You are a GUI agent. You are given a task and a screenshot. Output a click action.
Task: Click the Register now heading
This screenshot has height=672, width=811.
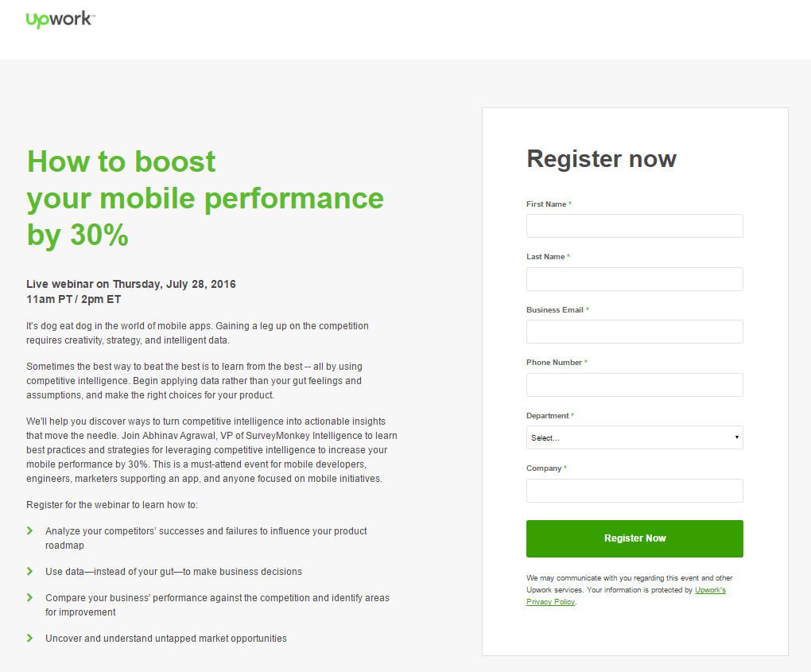coord(601,159)
